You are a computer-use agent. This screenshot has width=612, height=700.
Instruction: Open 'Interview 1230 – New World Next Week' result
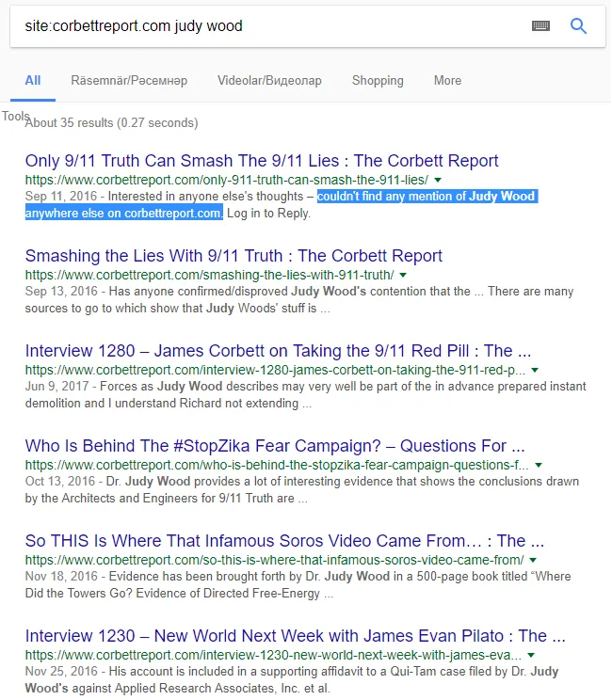click(296, 636)
